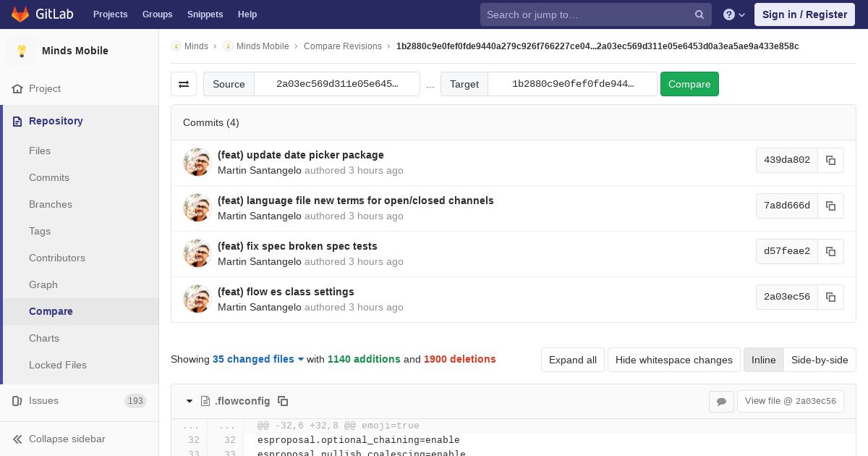Open Branches in the repository sidebar

tap(51, 204)
